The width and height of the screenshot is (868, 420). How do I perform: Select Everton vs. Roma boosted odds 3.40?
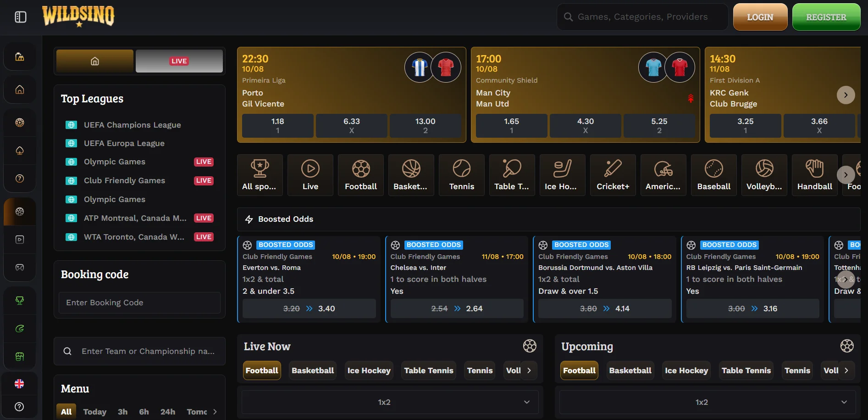coord(309,308)
